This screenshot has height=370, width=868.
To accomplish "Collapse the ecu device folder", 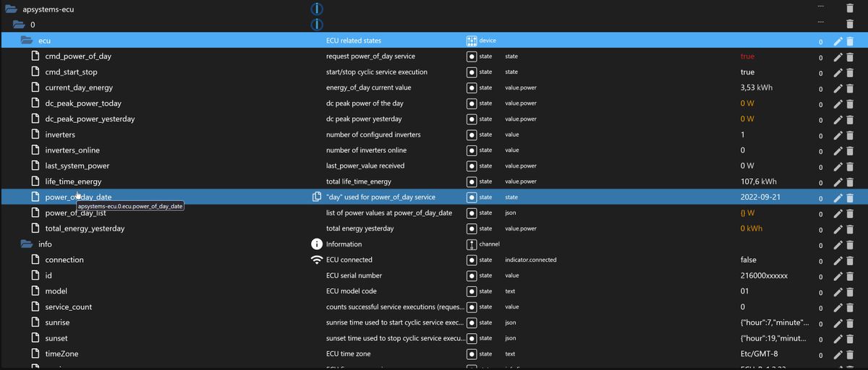I will point(27,40).
